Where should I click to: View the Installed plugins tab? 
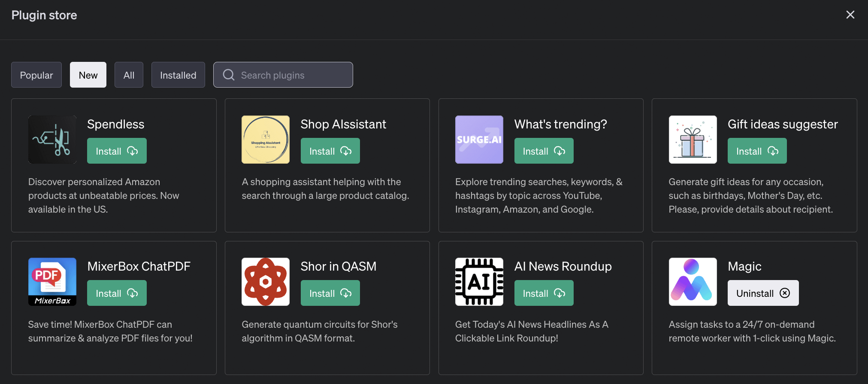coord(178,75)
